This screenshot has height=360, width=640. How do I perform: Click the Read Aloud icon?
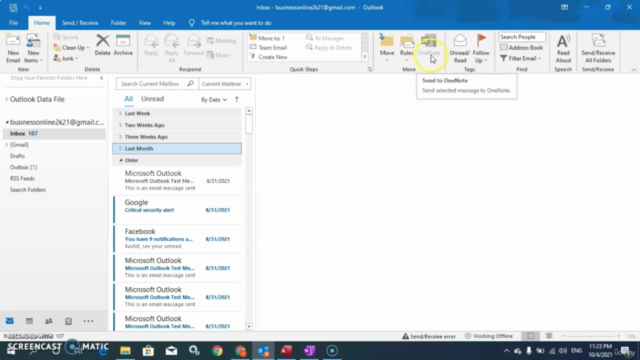563,41
